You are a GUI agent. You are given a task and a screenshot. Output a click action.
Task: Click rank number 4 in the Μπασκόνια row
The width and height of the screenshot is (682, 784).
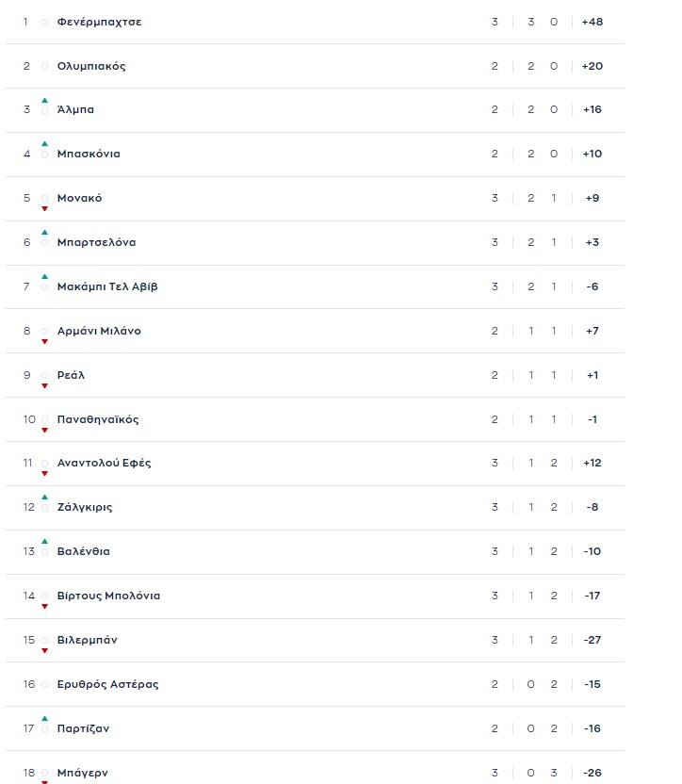(27, 154)
